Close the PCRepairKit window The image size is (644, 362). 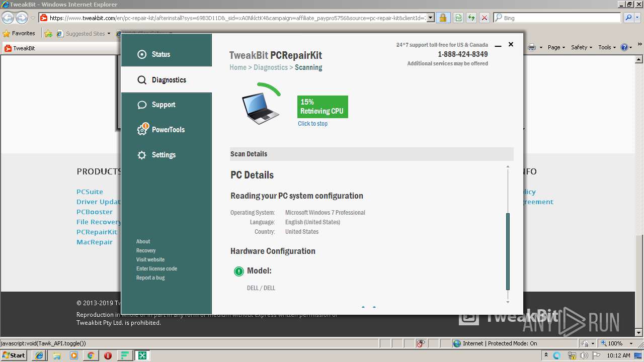511,44
